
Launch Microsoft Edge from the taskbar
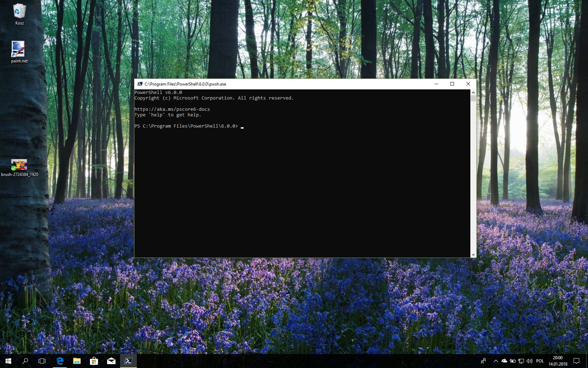(60, 361)
